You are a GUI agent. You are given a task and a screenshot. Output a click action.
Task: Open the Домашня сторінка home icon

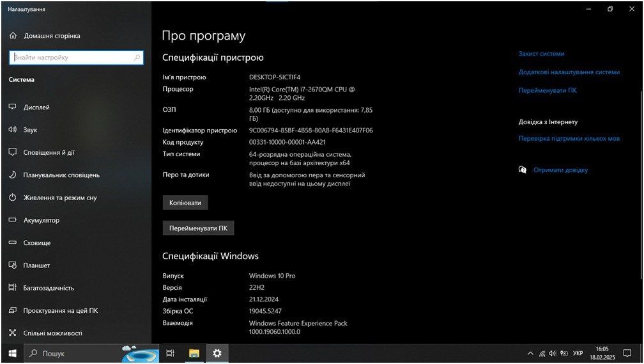[13, 36]
